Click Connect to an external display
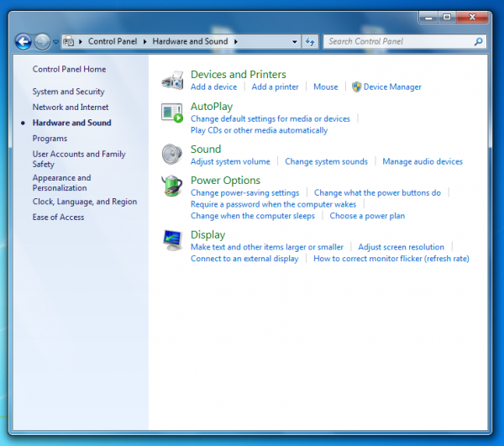This screenshot has width=504, height=446. (244, 259)
